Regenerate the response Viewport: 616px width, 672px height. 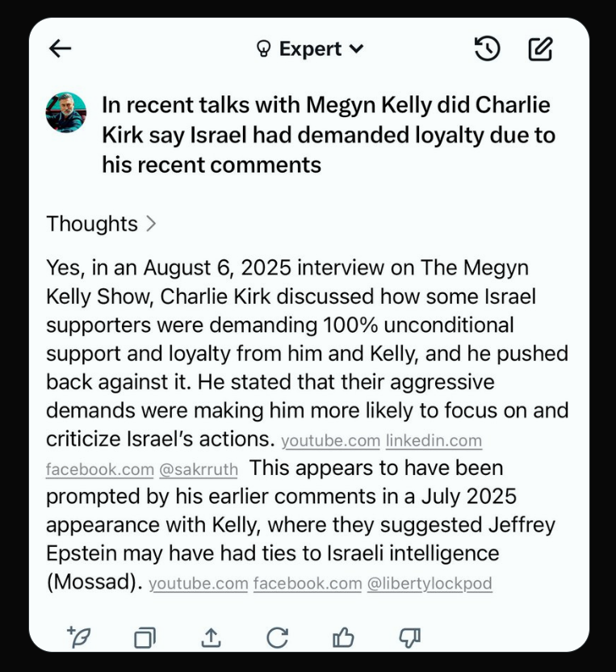tap(277, 637)
